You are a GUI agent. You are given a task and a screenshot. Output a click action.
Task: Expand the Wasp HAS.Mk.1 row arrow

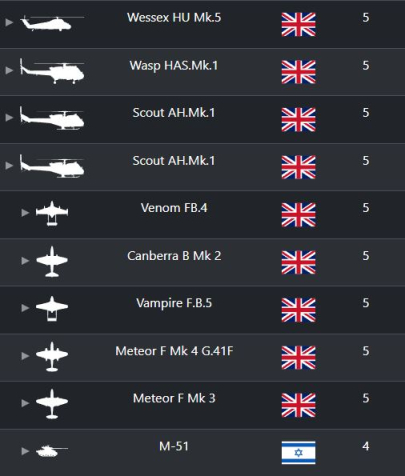(x=9, y=70)
